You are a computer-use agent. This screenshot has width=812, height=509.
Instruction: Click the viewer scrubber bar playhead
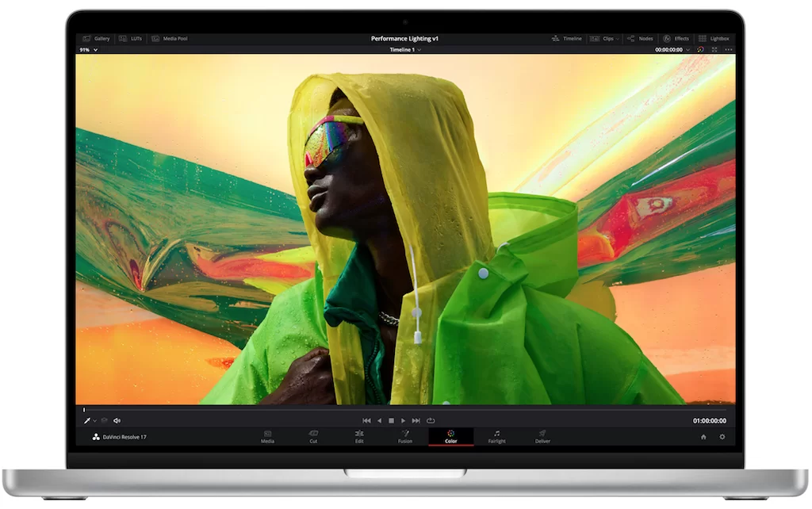tap(85, 410)
